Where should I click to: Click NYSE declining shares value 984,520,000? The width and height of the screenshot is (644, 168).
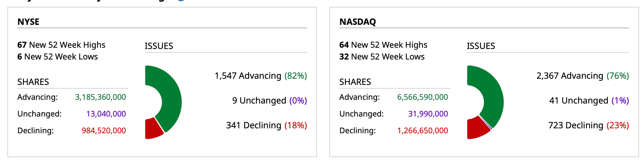[104, 130]
